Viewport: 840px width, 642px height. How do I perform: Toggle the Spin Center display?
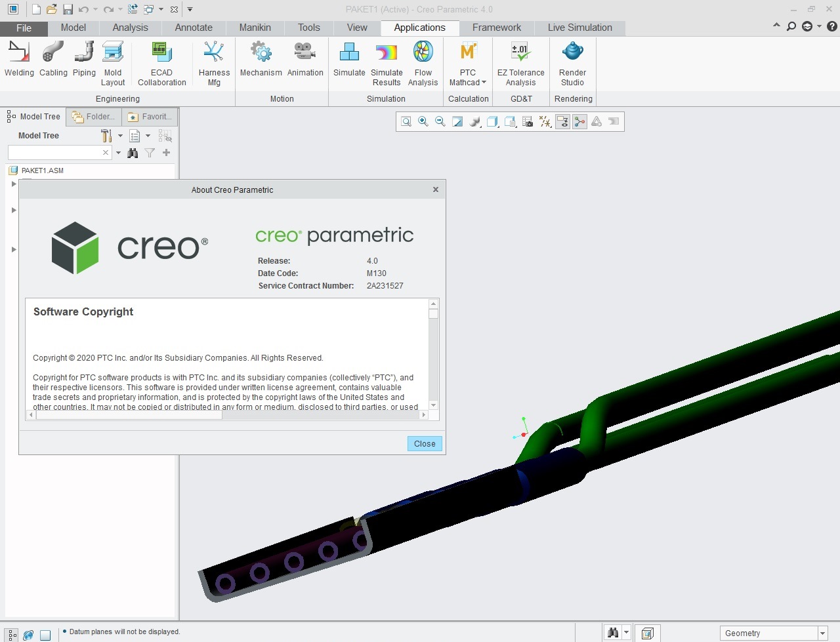(x=579, y=121)
